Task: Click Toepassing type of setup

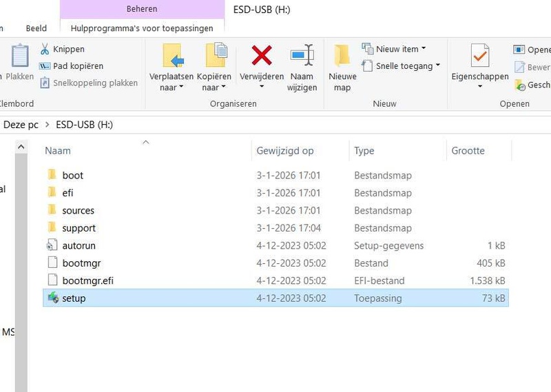Action: 377,298
